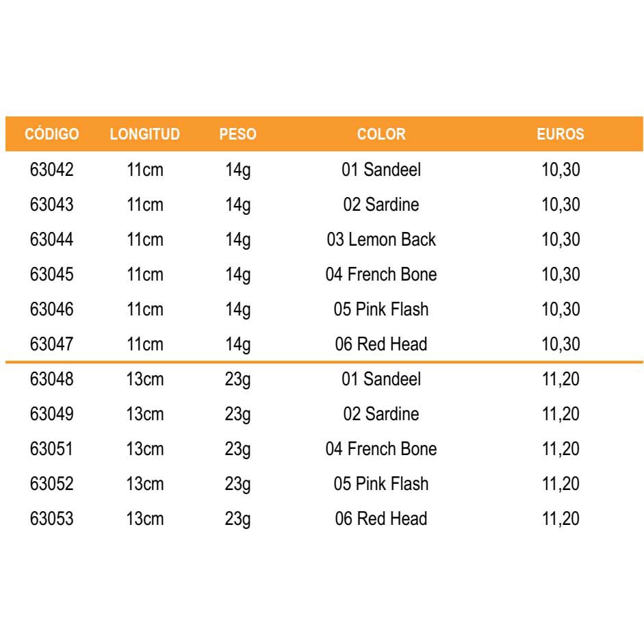644x644 pixels.
Task: Click the LONGITUD column header
Action: point(145,134)
